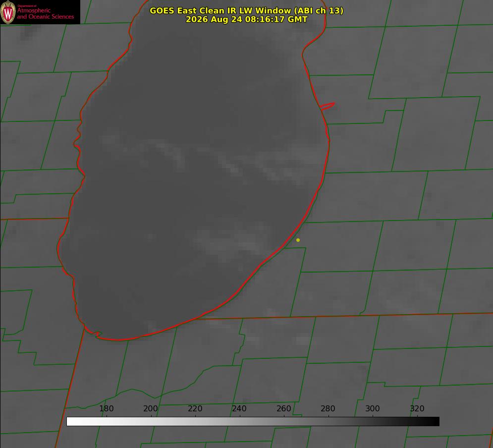The width and height of the screenshot is (493, 448).
Task: Click the 200 label on the colorbar
Action: 151,408
